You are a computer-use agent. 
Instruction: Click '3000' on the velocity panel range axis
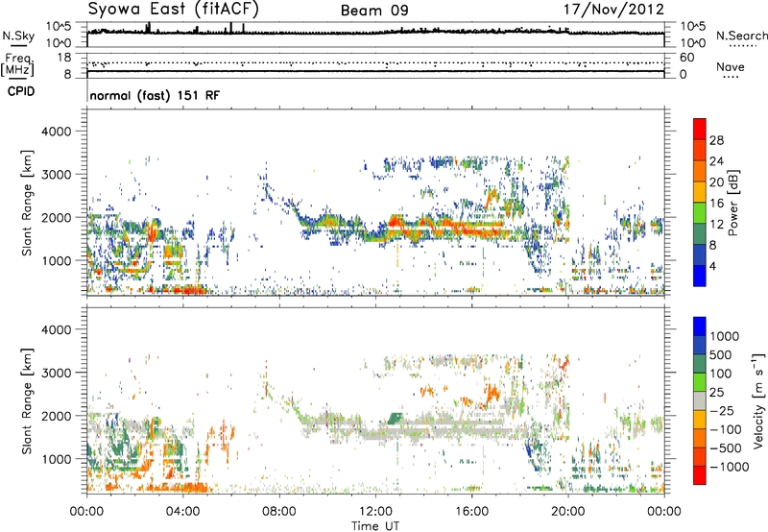56,373
